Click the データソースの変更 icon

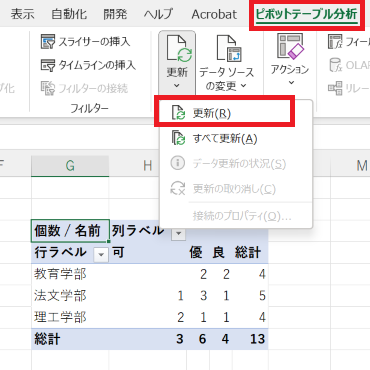coord(229,49)
